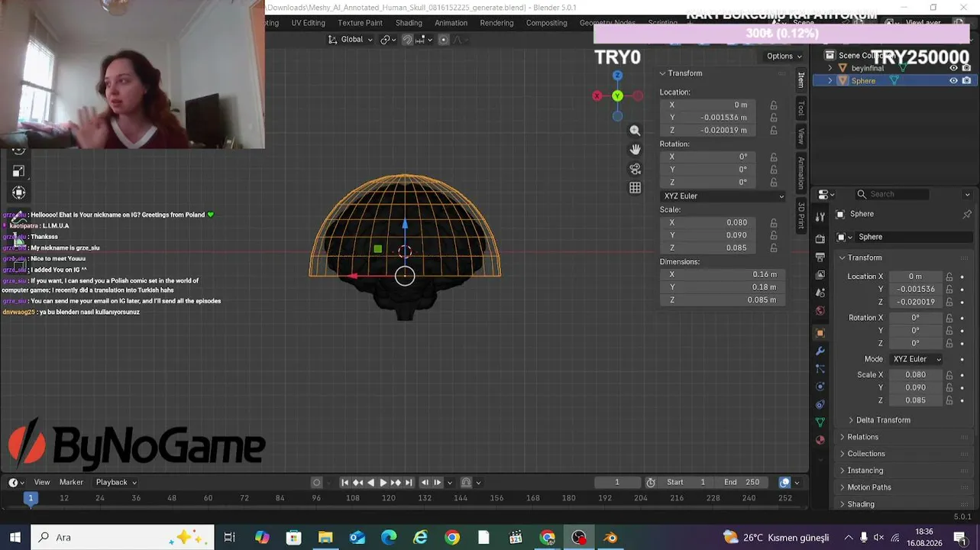Click the timeline play button
Image resolution: width=980 pixels, height=550 pixels.
tap(383, 482)
